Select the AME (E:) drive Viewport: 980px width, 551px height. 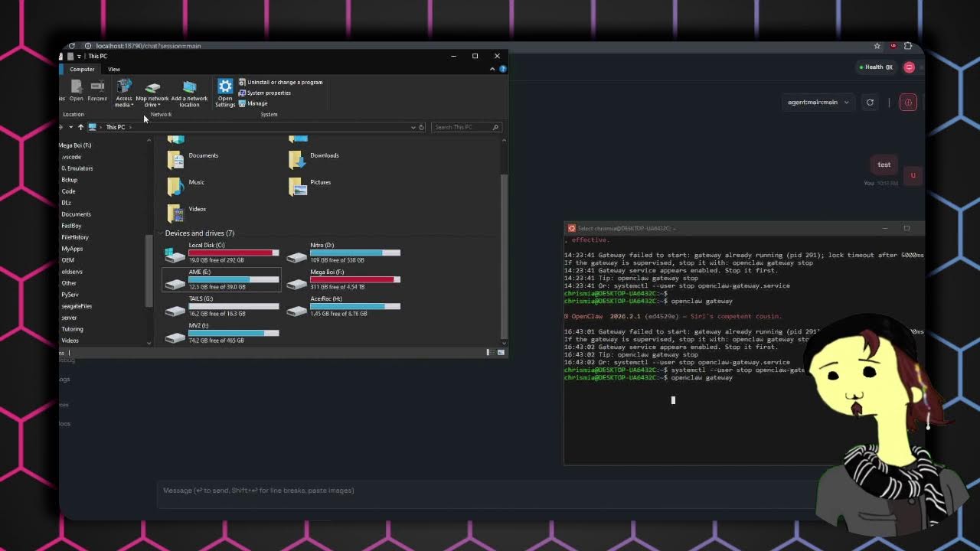click(222, 279)
